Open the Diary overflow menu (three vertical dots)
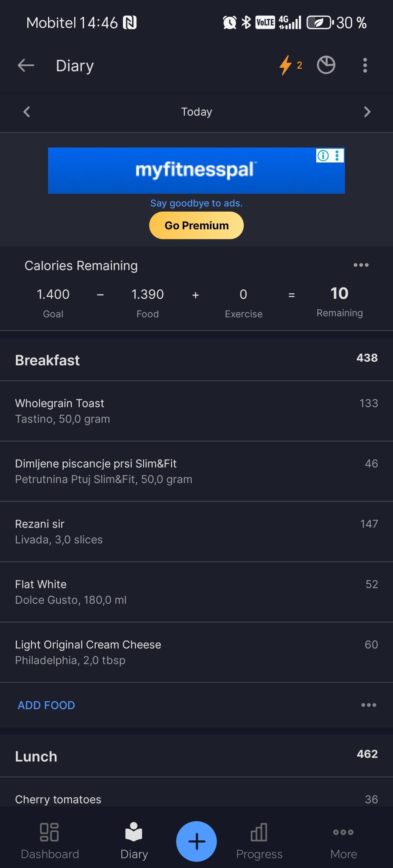The height and width of the screenshot is (868, 393). (365, 65)
